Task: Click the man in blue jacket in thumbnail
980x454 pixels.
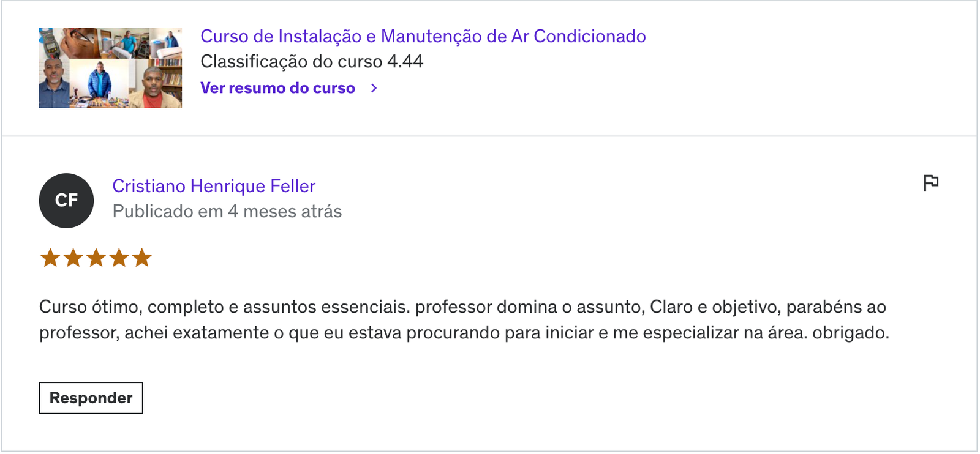Action: tap(99, 83)
